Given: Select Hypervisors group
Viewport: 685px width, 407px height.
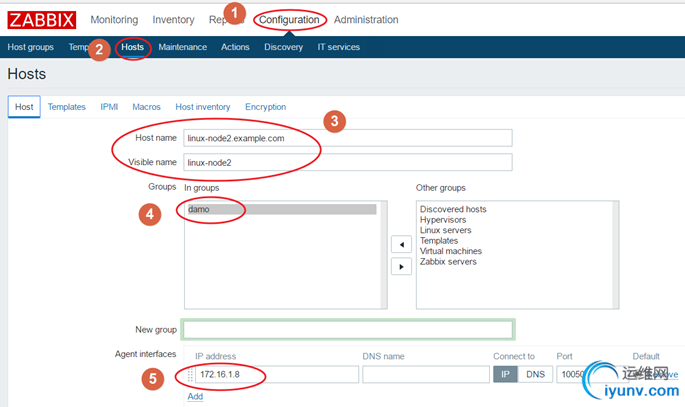Looking at the screenshot, I should 443,220.
